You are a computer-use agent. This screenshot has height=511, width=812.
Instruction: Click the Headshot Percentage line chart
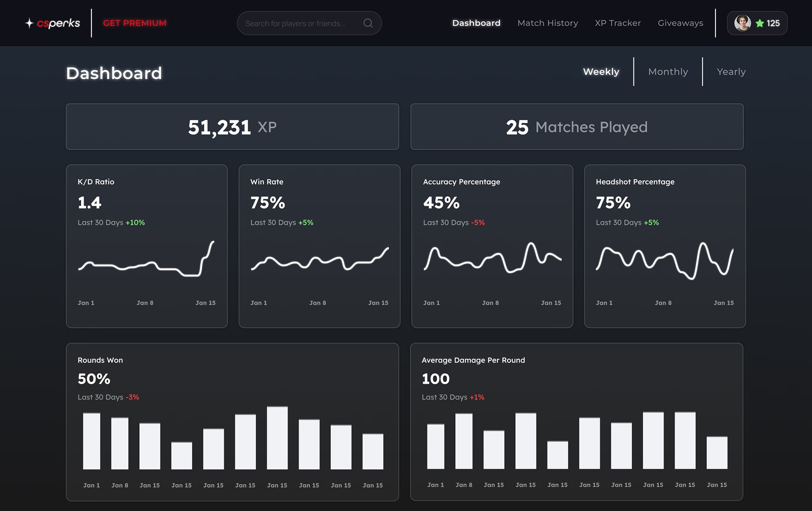pos(664,260)
